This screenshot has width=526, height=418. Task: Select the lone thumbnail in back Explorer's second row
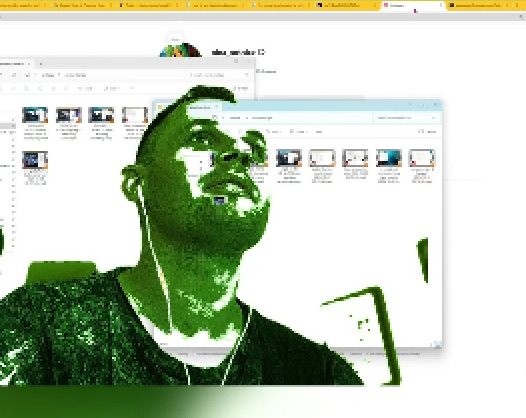click(35, 160)
